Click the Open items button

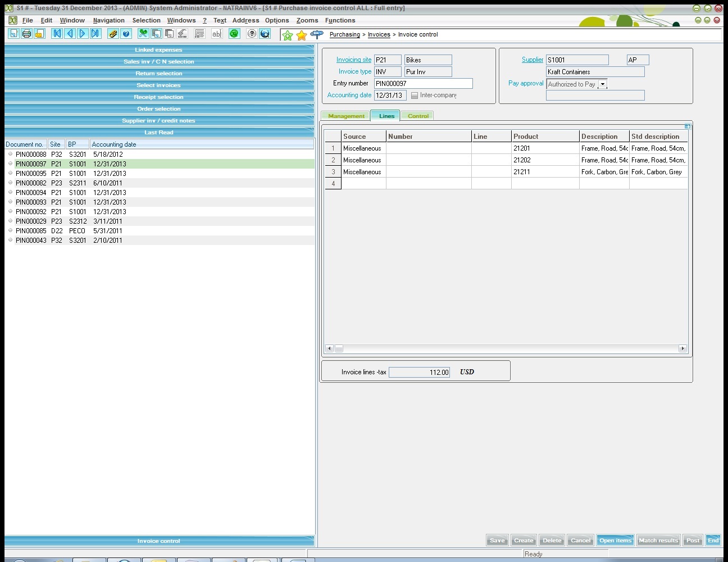(x=615, y=540)
